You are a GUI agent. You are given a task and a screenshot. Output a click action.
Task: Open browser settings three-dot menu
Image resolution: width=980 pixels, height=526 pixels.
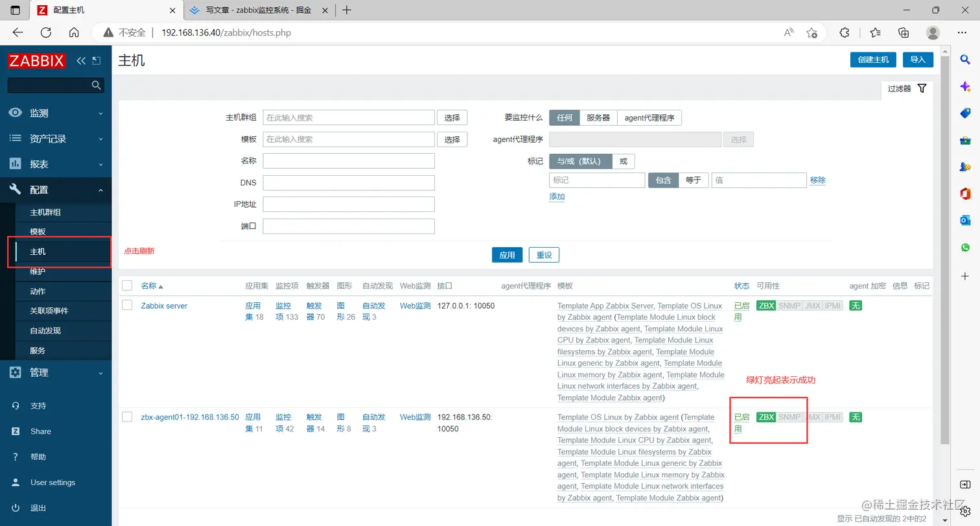tap(962, 32)
